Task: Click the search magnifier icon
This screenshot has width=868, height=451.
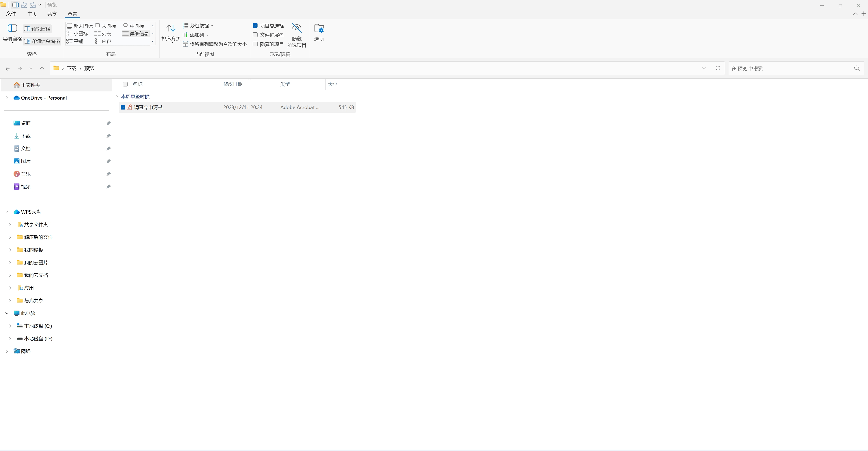Action: [x=856, y=68]
